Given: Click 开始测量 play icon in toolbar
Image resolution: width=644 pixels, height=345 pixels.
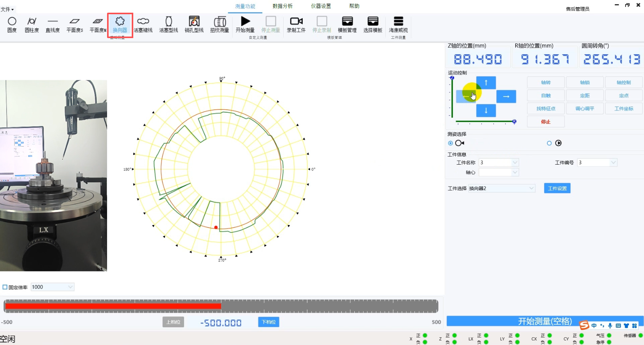Looking at the screenshot, I should coord(245,25).
